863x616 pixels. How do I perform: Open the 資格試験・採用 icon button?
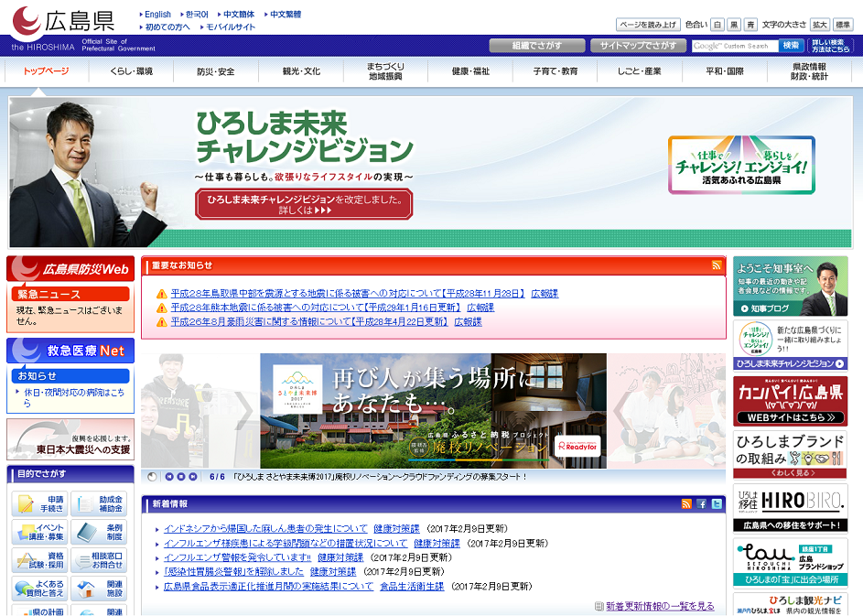click(39, 560)
